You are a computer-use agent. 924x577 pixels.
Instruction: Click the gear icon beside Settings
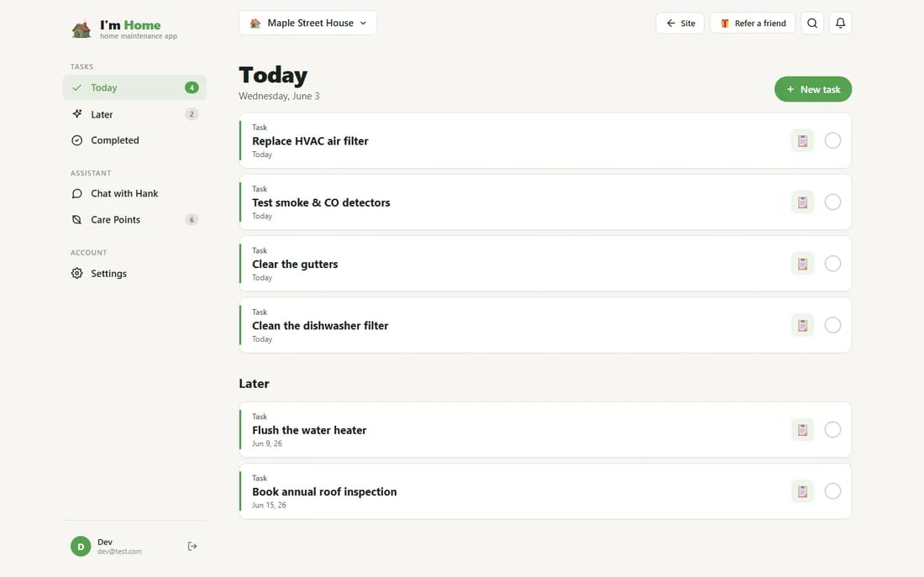tap(76, 274)
